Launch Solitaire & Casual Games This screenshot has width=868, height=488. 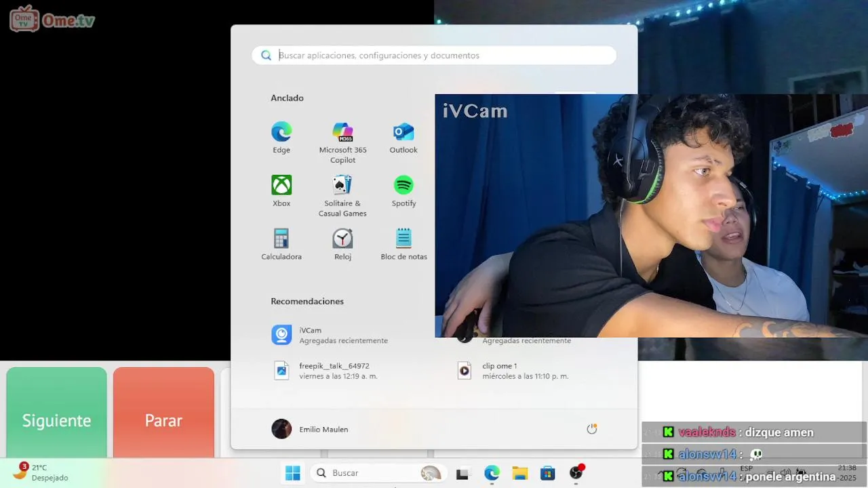[342, 197]
